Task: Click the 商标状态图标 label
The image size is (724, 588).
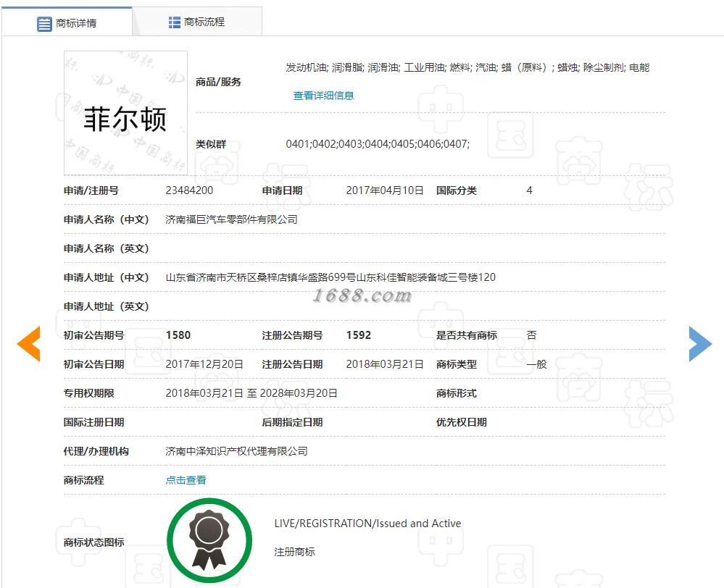Action: pyautogui.click(x=93, y=542)
